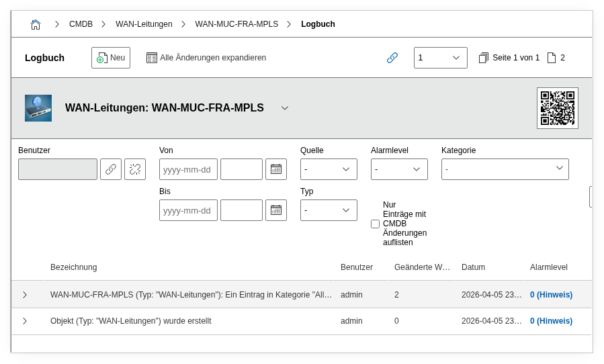Image resolution: width=604 pixels, height=364 pixels.
Task: Navigate to WAN-Leitungen breadcrumb item
Action: pos(144,24)
